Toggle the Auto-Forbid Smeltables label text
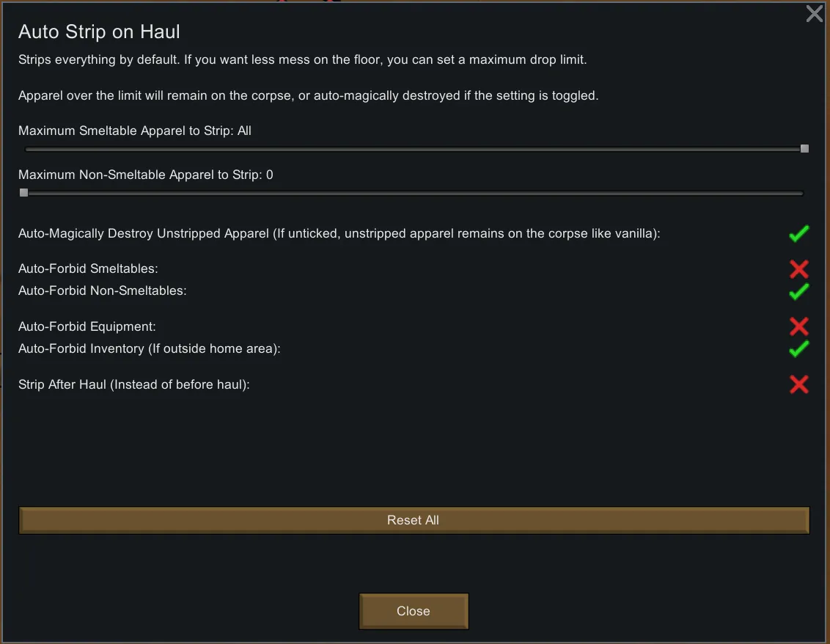Screen dimensions: 830x644 88,269
